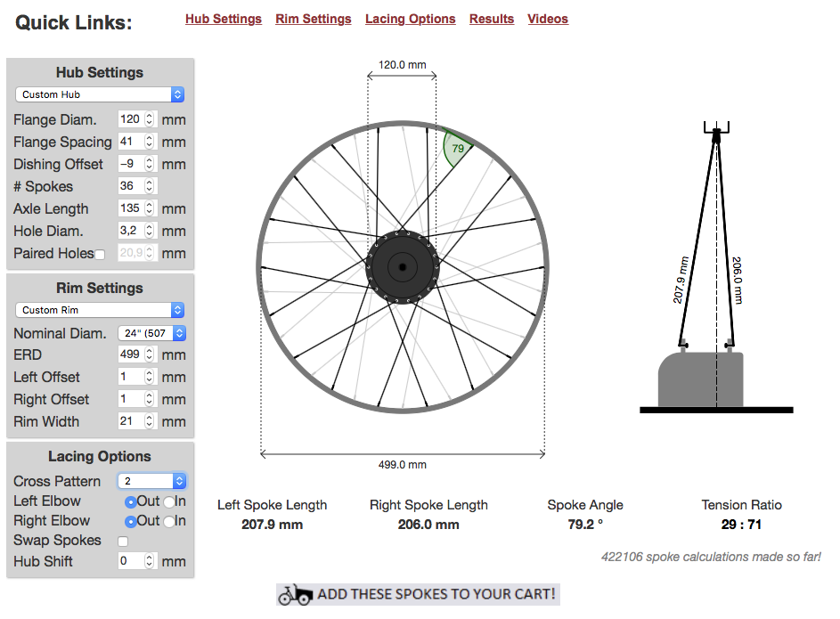The image size is (840, 619).
Task: Click the cargo bike cart icon
Action: (295, 594)
